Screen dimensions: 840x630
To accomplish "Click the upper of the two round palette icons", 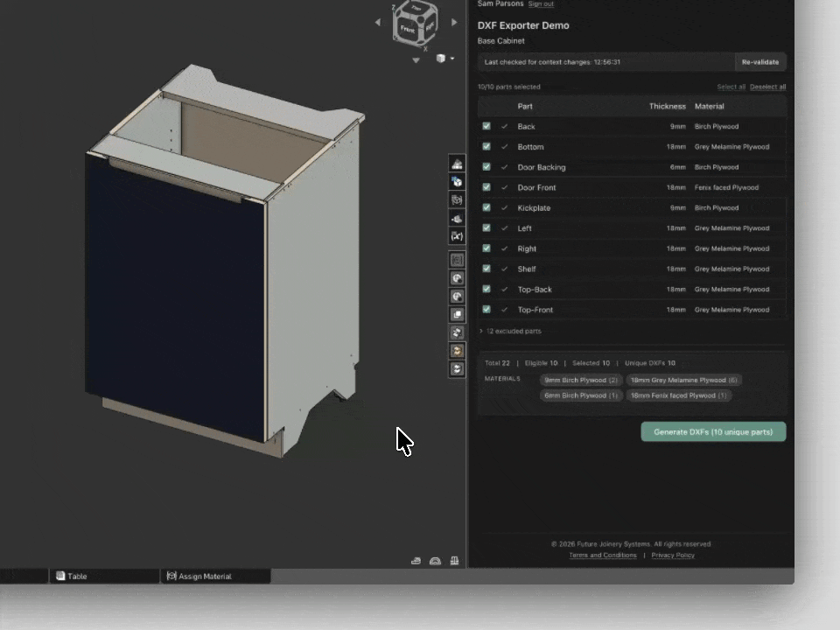I will 457,278.
